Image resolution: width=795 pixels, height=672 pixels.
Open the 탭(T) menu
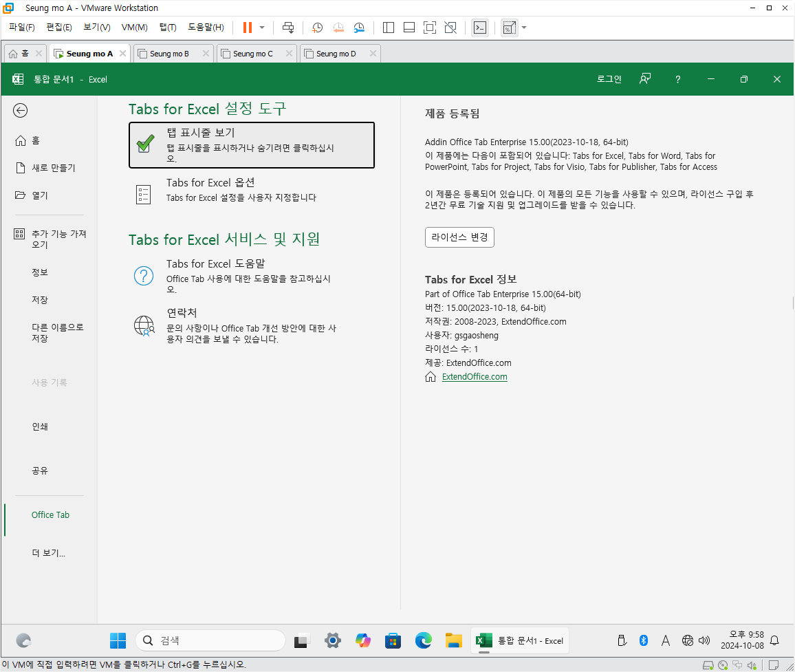coord(168,28)
